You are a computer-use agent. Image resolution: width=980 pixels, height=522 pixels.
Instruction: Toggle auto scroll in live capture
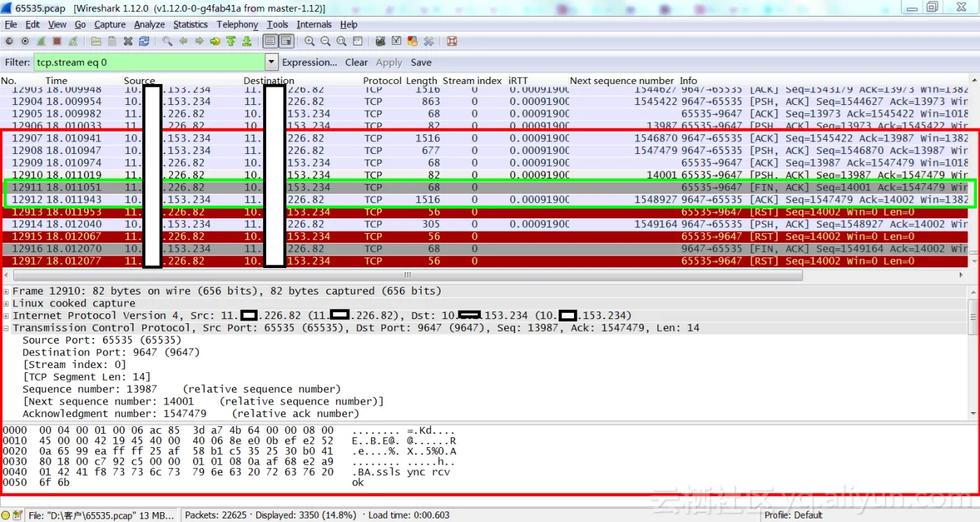click(x=286, y=41)
